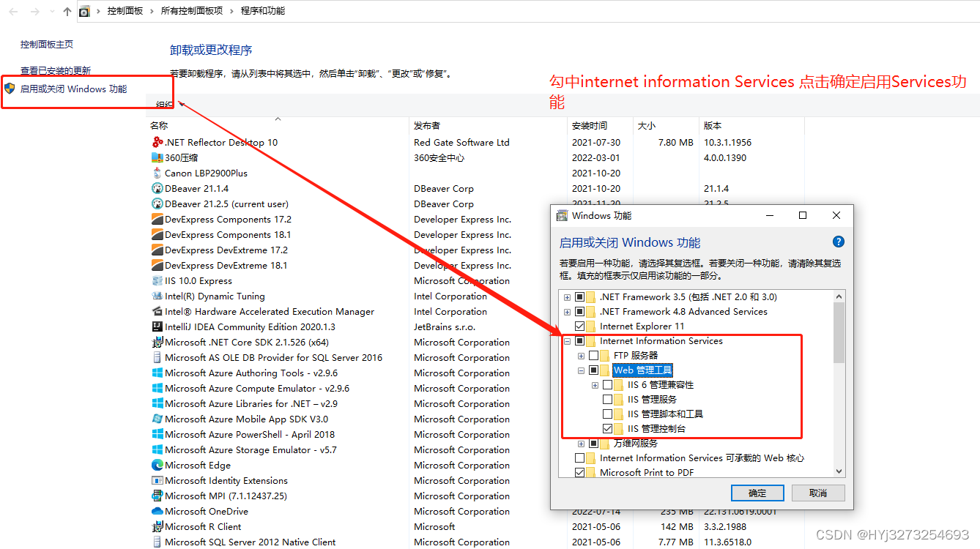Click the Up arrow in address bar
This screenshot has width=980, height=549.
pos(67,11)
